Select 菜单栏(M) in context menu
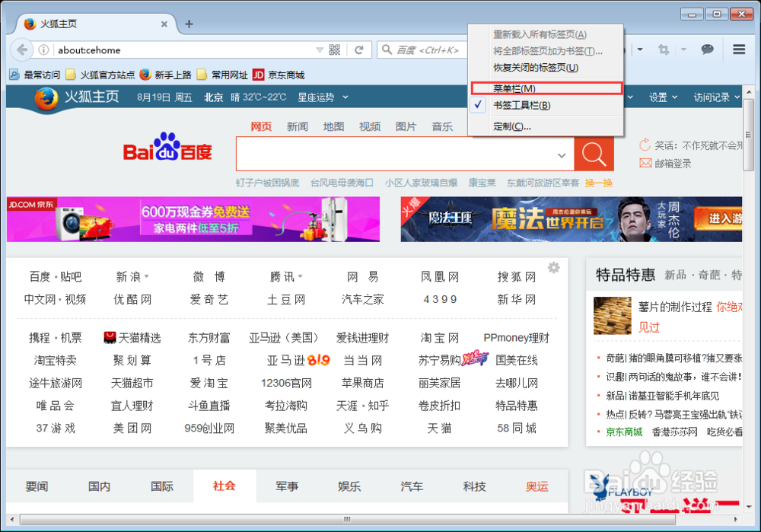761x532 pixels. click(x=546, y=88)
